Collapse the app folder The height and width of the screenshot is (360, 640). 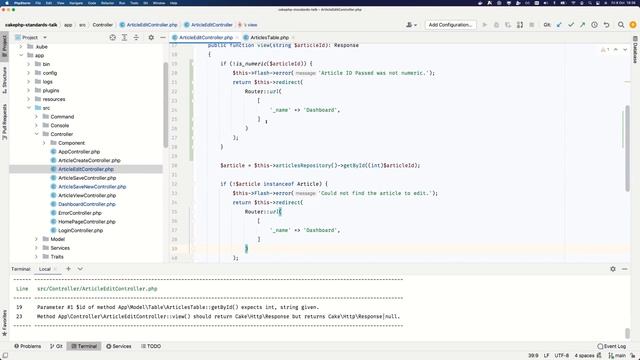[x=21, y=55]
